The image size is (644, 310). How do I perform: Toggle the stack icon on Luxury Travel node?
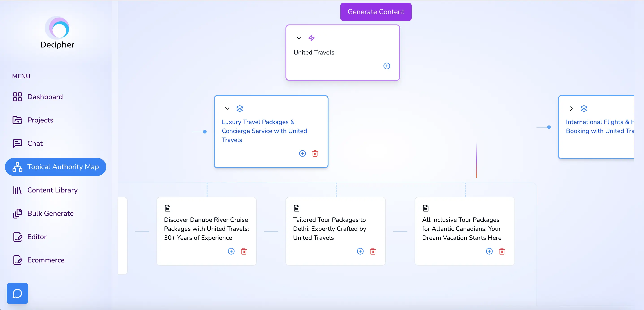point(240,109)
